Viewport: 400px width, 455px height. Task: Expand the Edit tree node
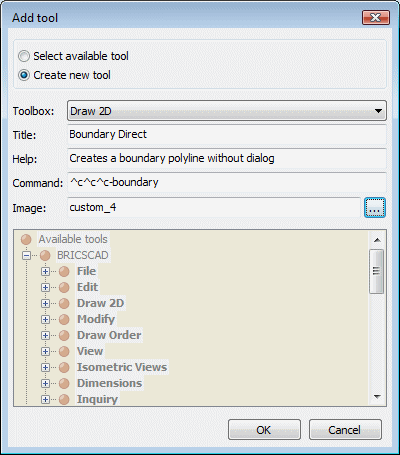(x=45, y=287)
